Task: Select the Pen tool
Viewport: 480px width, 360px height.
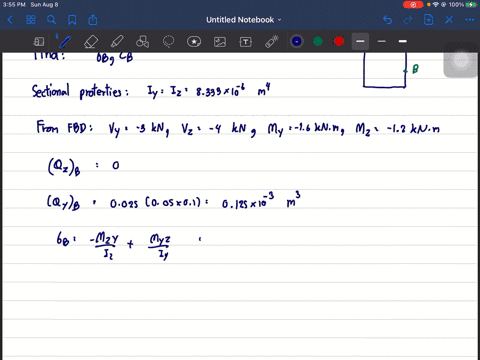Action: (64, 42)
